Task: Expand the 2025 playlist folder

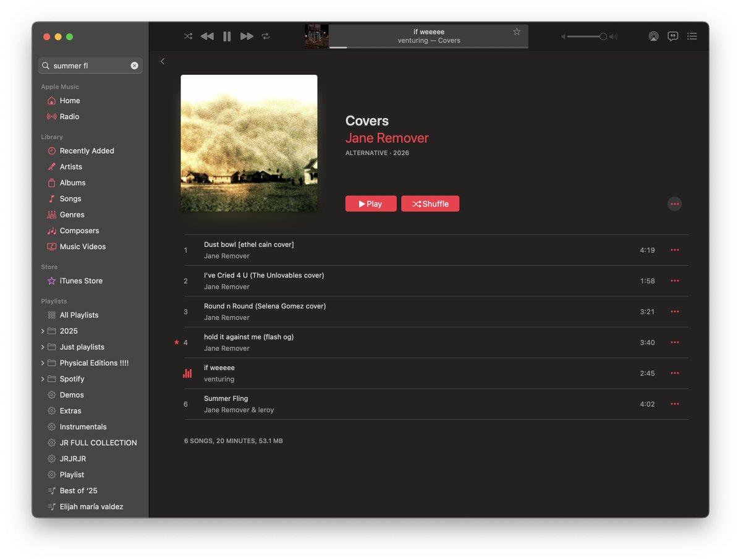Action: (x=43, y=331)
